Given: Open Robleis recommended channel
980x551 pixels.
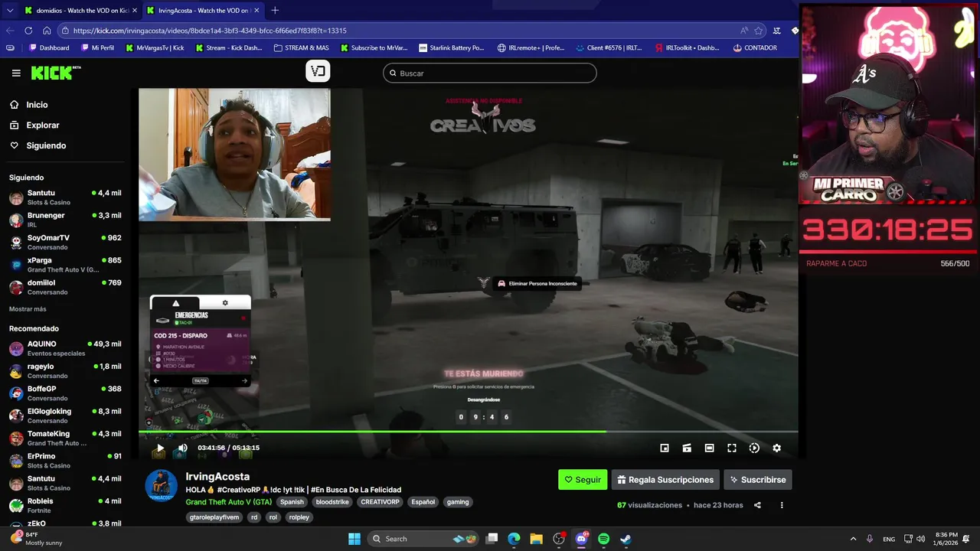Looking at the screenshot, I should click(x=65, y=505).
